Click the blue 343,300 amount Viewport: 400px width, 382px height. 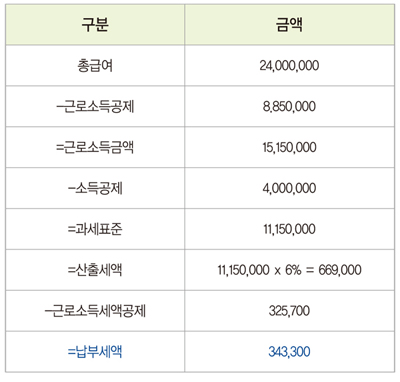289,352
